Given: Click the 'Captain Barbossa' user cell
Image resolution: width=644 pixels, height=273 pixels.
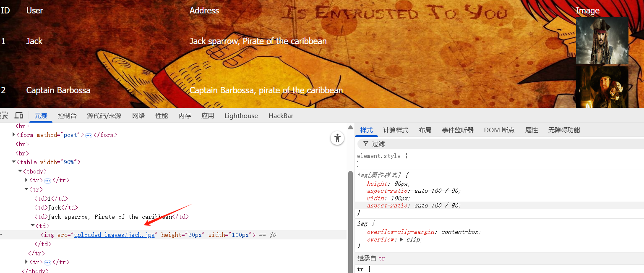Looking at the screenshot, I should pyautogui.click(x=58, y=90).
